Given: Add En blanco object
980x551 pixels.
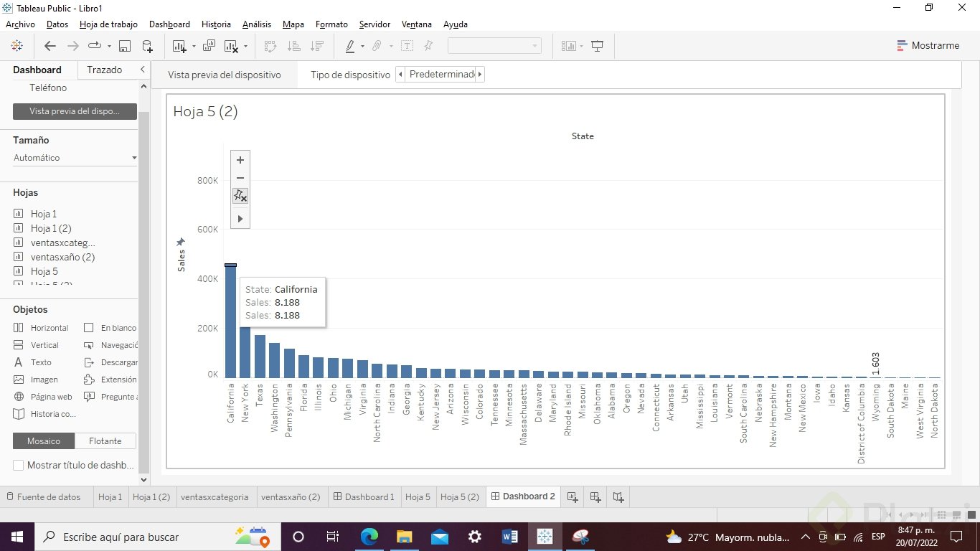Looking at the screenshot, I should pos(110,328).
